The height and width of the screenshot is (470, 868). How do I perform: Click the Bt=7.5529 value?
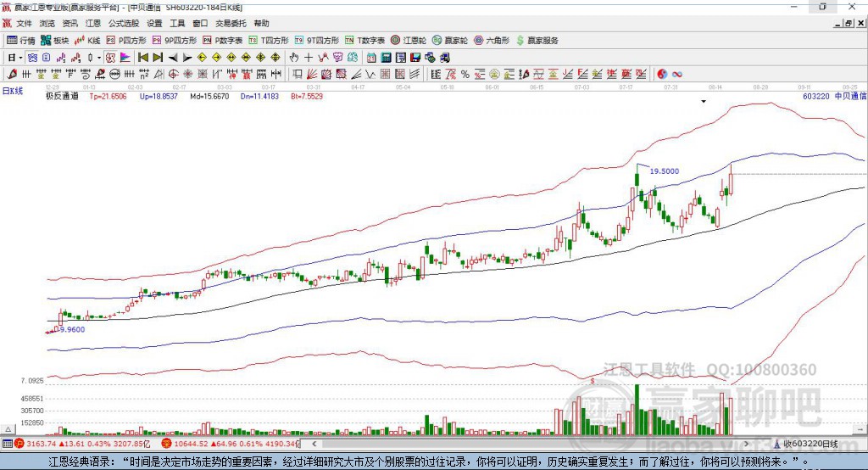pos(307,96)
